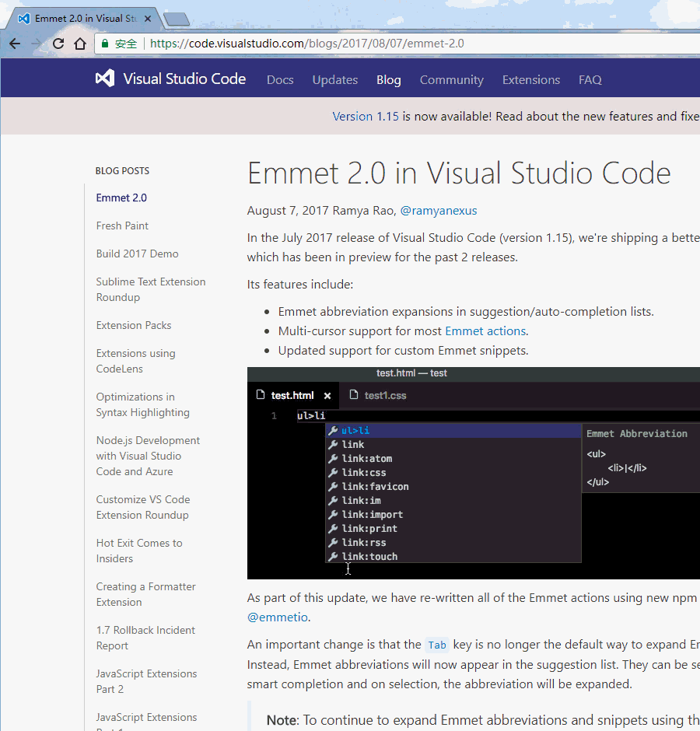Open a new browser tab
Viewport: 700px width, 731px height.
pyautogui.click(x=177, y=19)
